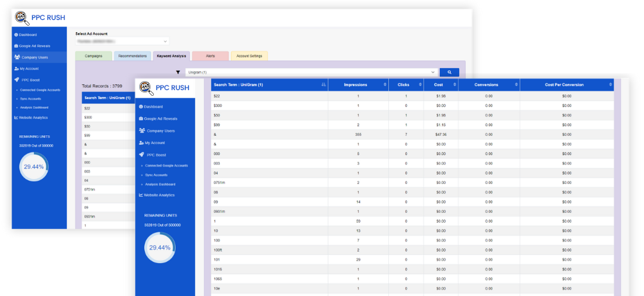Click Google Ad Reveals icon in back window sidebar
This screenshot has height=296, width=644.
tap(16, 46)
